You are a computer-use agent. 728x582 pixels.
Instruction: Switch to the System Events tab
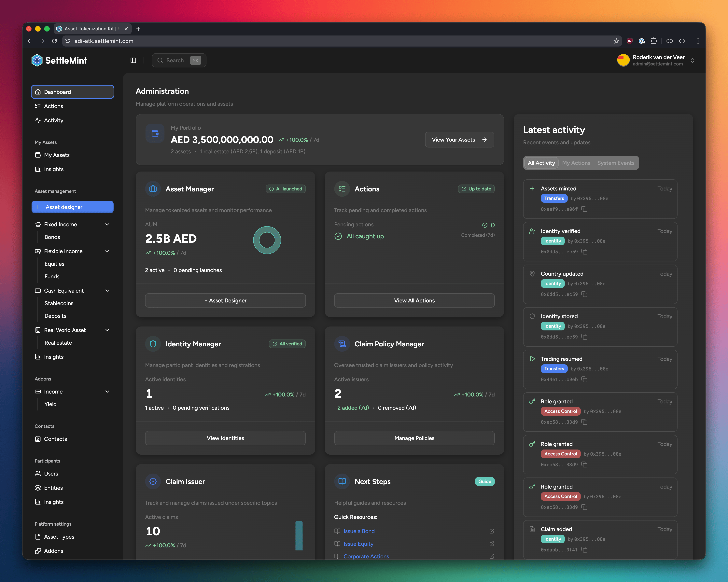pos(616,163)
